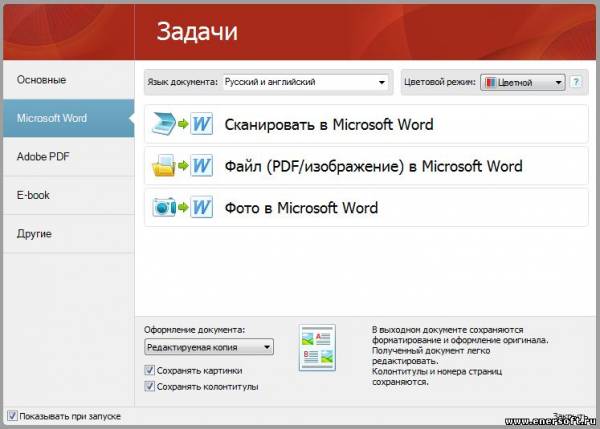
Task: Click the Закрыть button
Action: tap(569, 416)
